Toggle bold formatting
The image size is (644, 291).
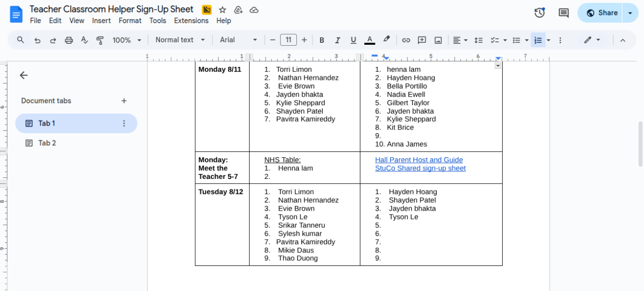coord(322,40)
